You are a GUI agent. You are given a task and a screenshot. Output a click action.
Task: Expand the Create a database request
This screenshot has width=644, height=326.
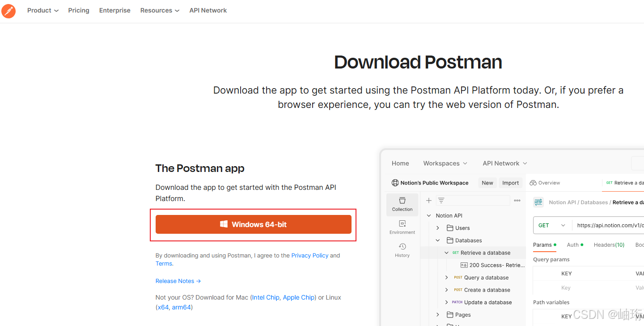446,290
